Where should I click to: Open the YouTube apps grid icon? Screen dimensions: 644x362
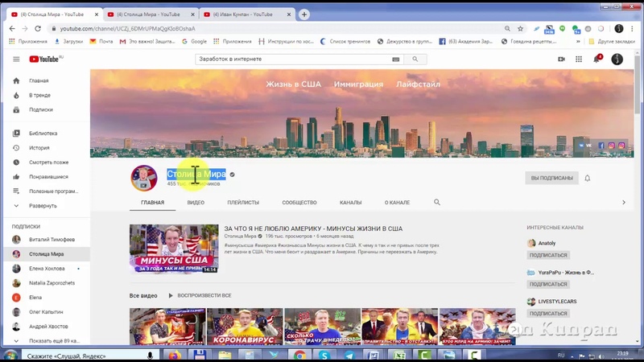(579, 60)
